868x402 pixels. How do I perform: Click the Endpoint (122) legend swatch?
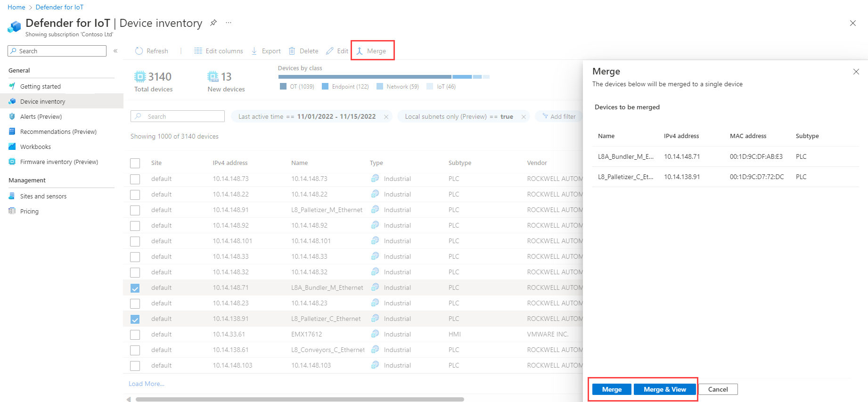tap(325, 86)
